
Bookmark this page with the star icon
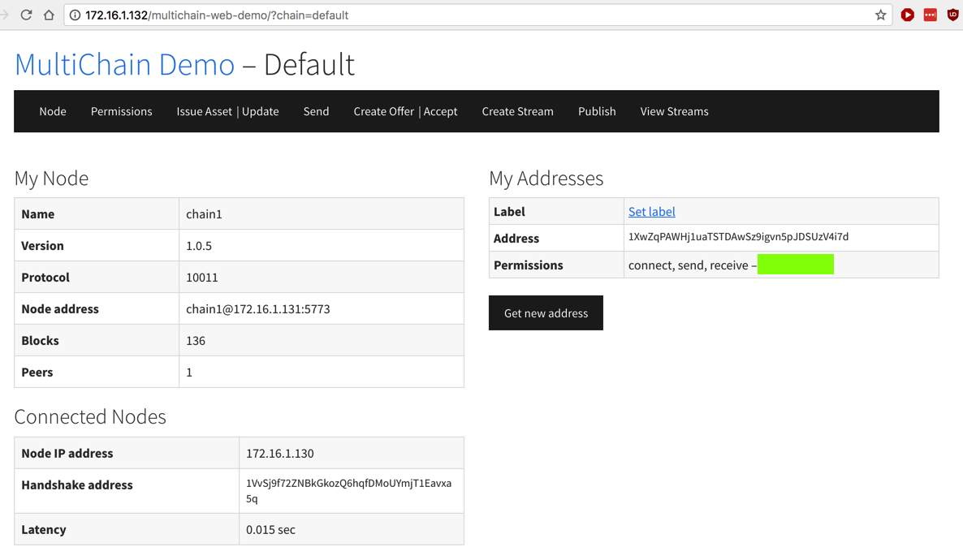point(880,15)
